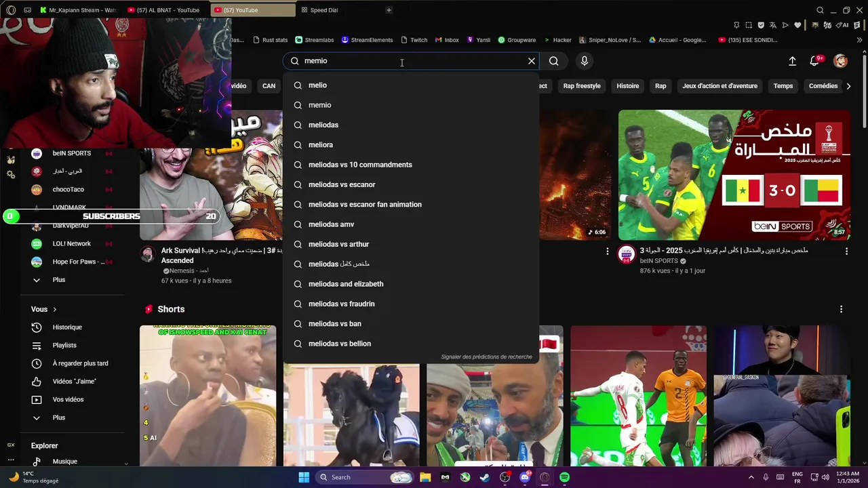Open the YouTube create/upload icon
The image size is (868, 488).
tap(792, 61)
